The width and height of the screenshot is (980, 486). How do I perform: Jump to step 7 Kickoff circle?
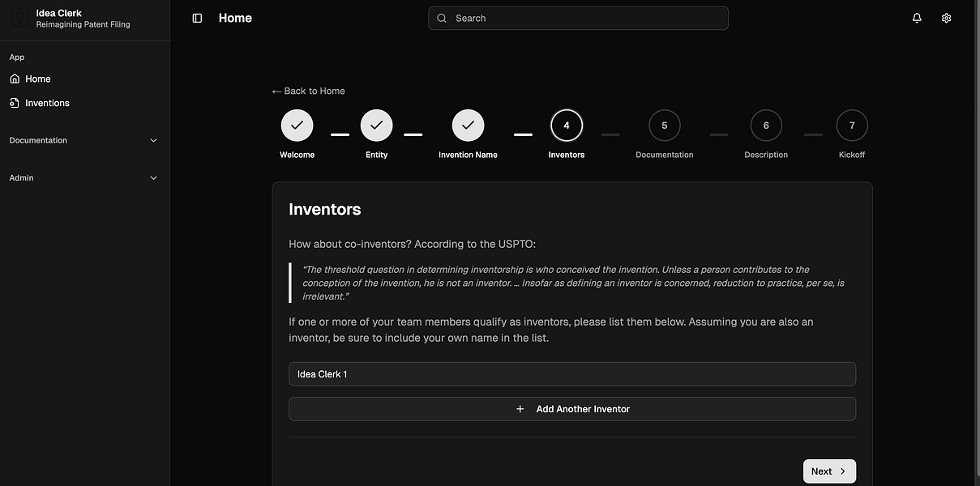tap(852, 126)
